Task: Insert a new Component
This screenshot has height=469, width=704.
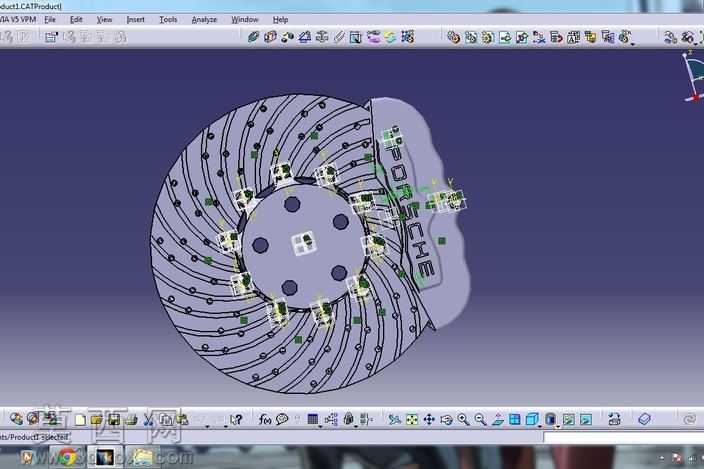Action: tap(453, 37)
